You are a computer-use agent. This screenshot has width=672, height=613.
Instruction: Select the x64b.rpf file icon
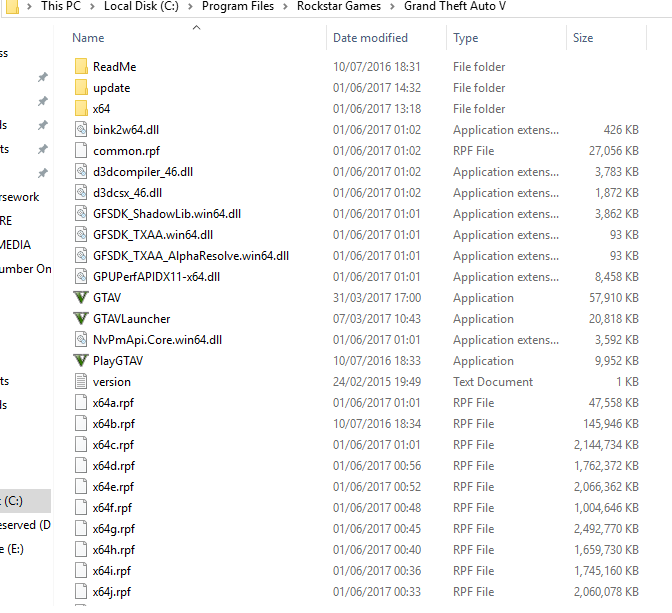point(81,424)
